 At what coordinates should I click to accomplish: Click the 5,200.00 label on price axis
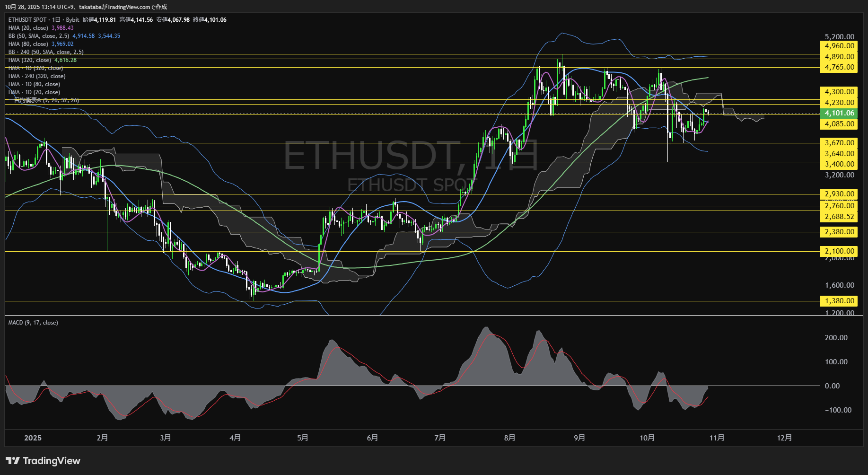pos(839,37)
